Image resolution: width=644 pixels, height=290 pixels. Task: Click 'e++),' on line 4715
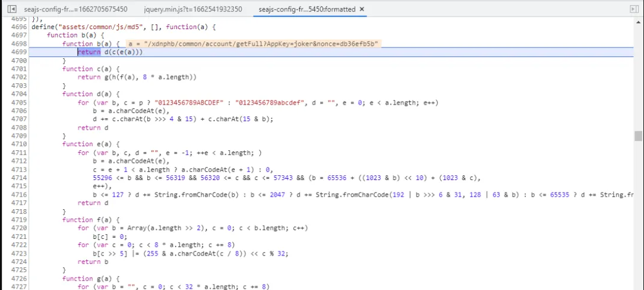point(103,186)
